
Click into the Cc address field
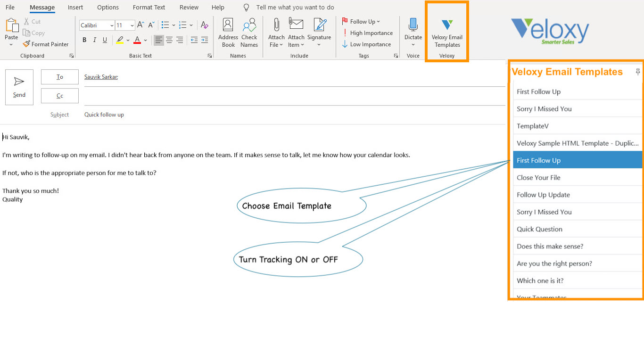pos(295,96)
